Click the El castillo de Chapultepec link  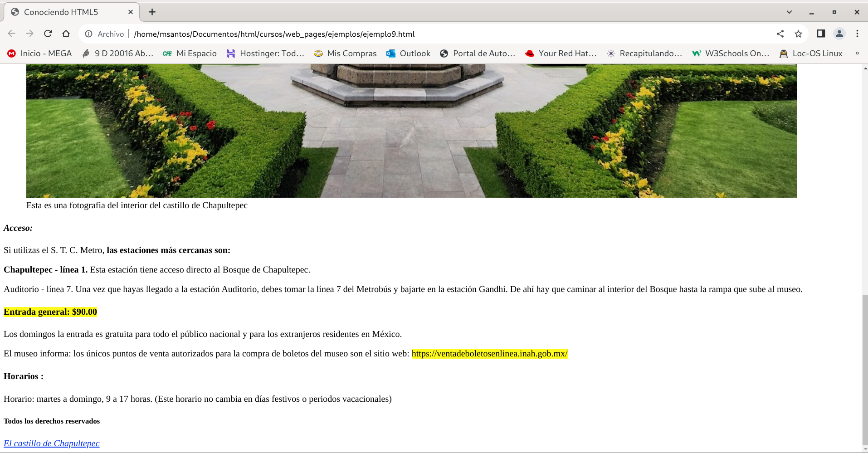[52, 443]
